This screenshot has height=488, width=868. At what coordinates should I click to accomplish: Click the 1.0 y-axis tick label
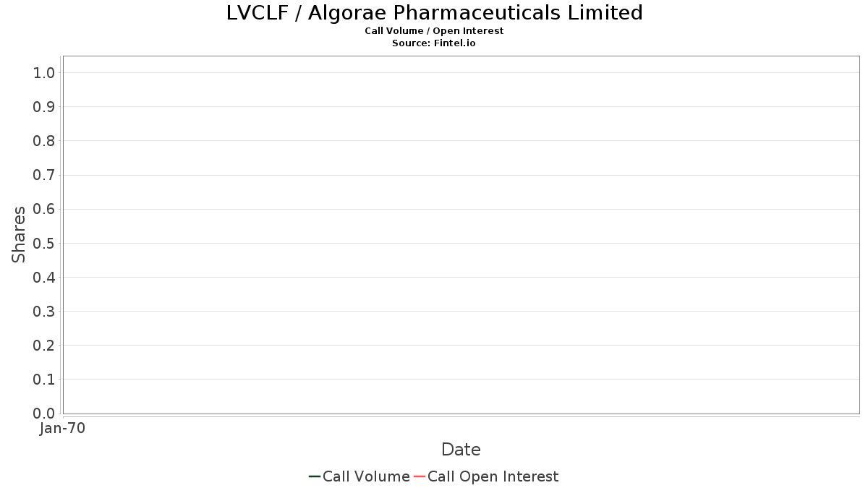tap(44, 72)
